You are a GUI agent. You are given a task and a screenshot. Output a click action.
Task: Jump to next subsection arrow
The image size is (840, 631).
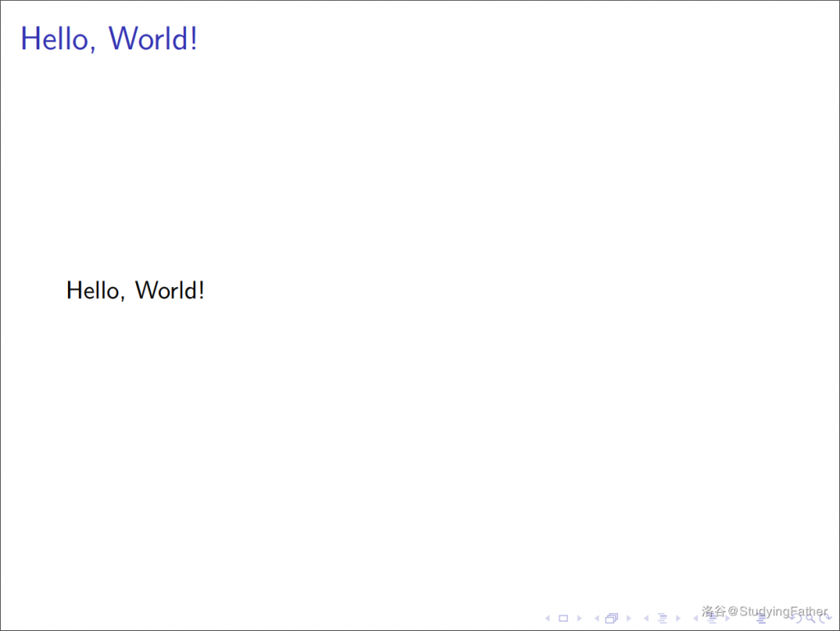(x=678, y=618)
